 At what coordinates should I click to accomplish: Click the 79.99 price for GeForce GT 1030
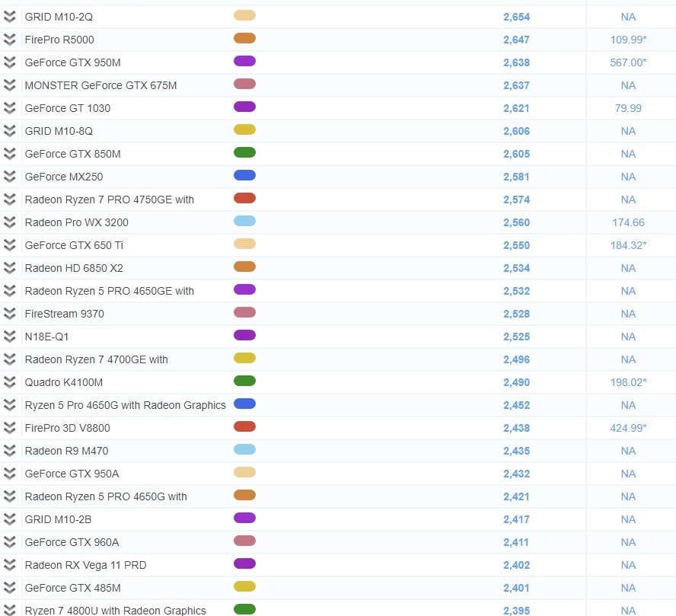click(x=628, y=108)
